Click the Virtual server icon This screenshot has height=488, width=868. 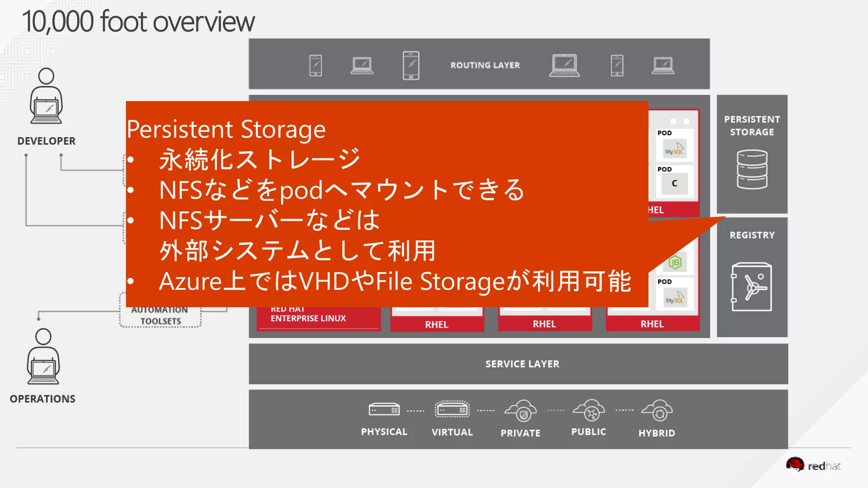[x=452, y=410]
